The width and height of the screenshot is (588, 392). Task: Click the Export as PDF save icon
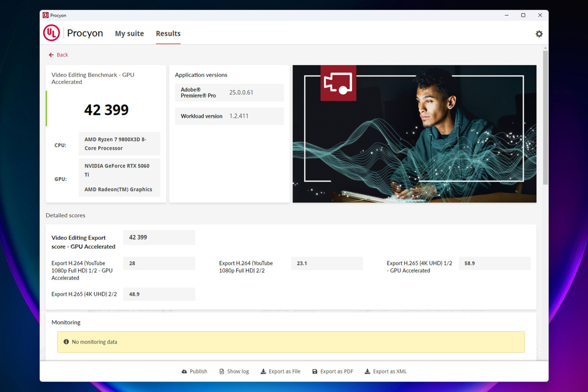click(315, 371)
